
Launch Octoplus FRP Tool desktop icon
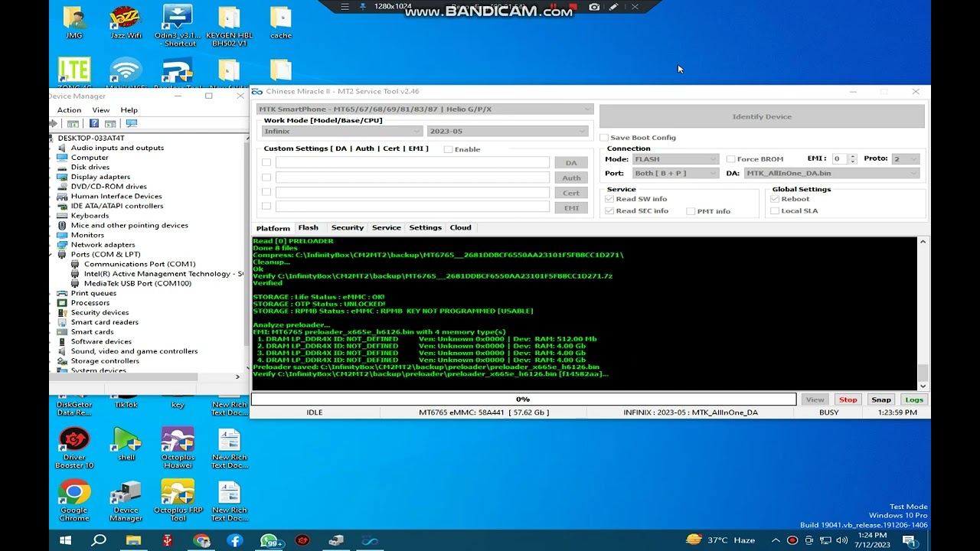point(178,501)
